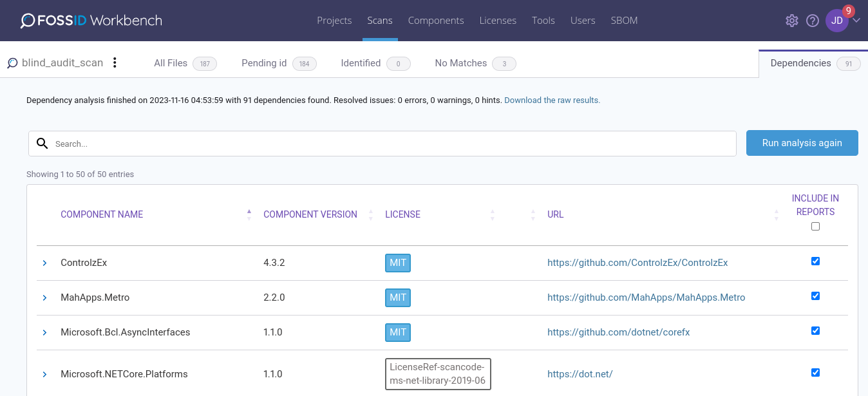
Task: Open Users in the top navigation
Action: pos(583,21)
